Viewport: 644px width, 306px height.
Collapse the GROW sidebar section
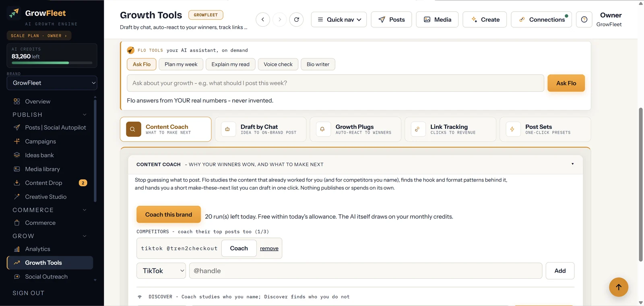pyautogui.click(x=85, y=236)
